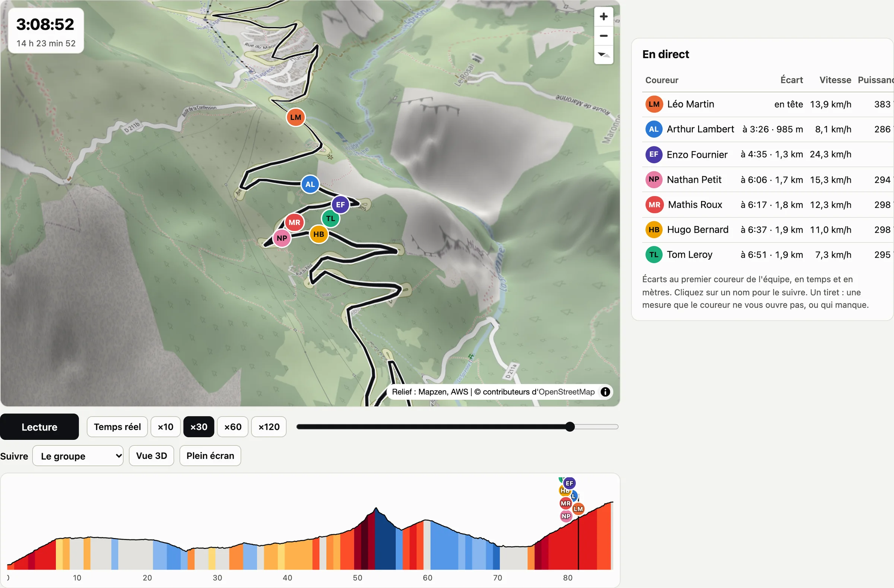Click MR avatar in the En direct table
Viewport: 894px width, 588px height.
(654, 205)
